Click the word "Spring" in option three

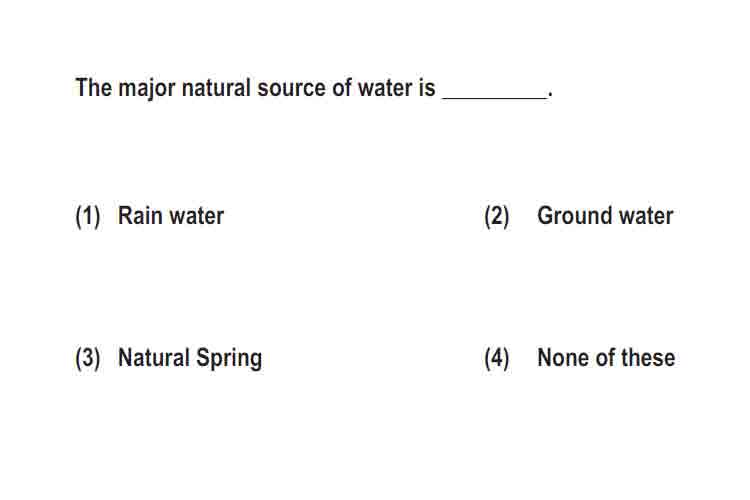pos(229,360)
